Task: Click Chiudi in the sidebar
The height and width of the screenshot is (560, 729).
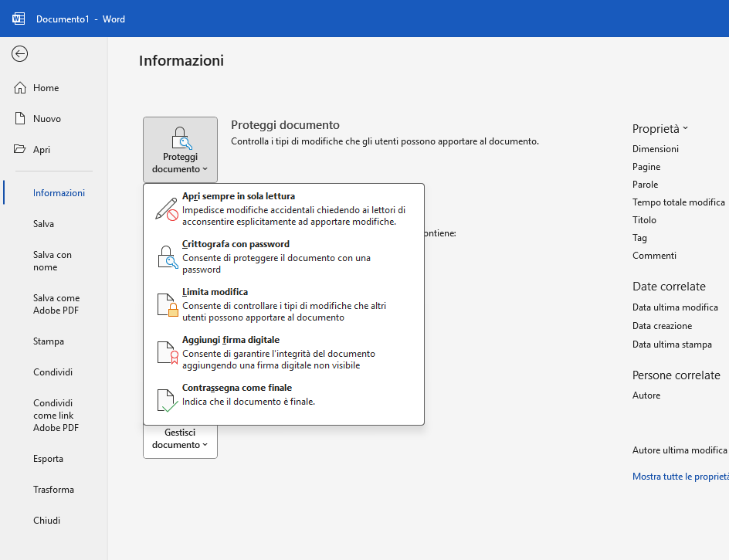Action: pyautogui.click(x=46, y=521)
